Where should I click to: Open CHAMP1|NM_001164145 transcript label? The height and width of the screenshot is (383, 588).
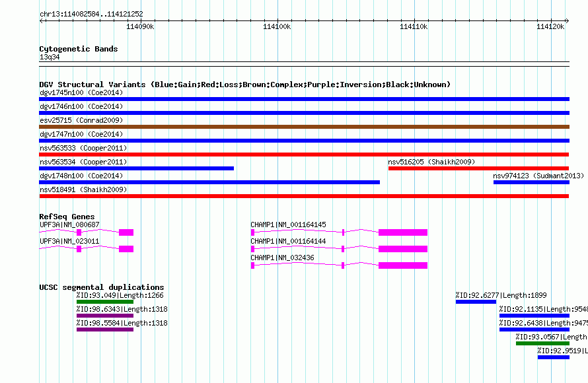point(288,225)
